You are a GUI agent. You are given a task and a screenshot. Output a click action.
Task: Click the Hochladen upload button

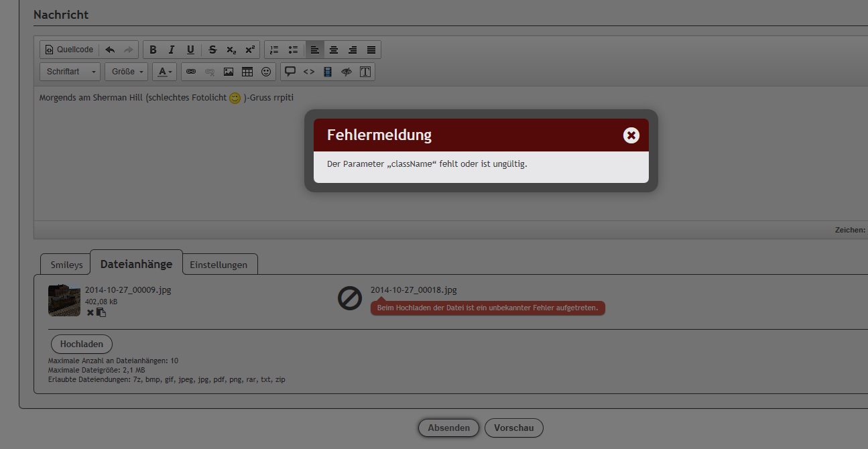[x=82, y=344]
